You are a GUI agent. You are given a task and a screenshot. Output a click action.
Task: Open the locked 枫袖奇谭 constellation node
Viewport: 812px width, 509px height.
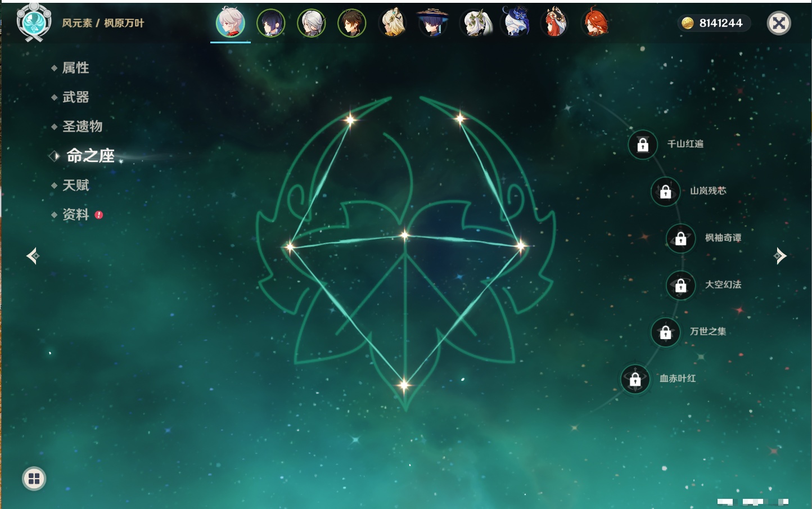[x=681, y=238]
